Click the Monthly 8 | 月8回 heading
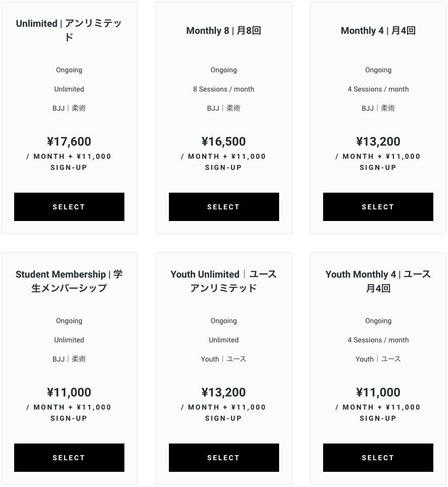 [223, 31]
